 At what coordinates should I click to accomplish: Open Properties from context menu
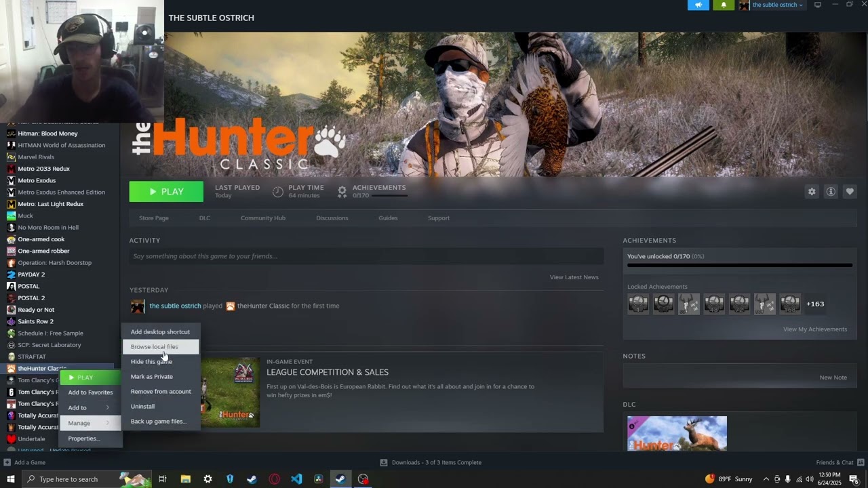91,439
